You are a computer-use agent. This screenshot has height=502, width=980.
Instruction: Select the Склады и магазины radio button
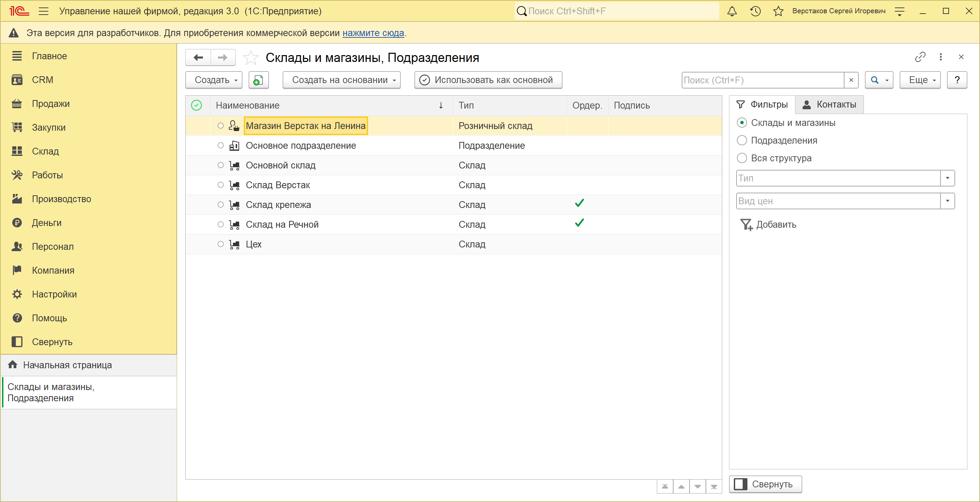click(741, 123)
